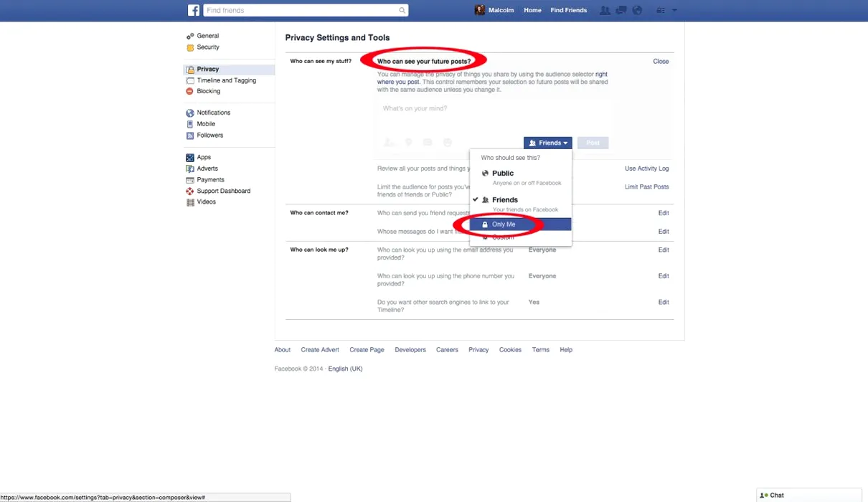Go to Notifications settings in sidebar
This screenshot has height=502, width=868.
213,113
